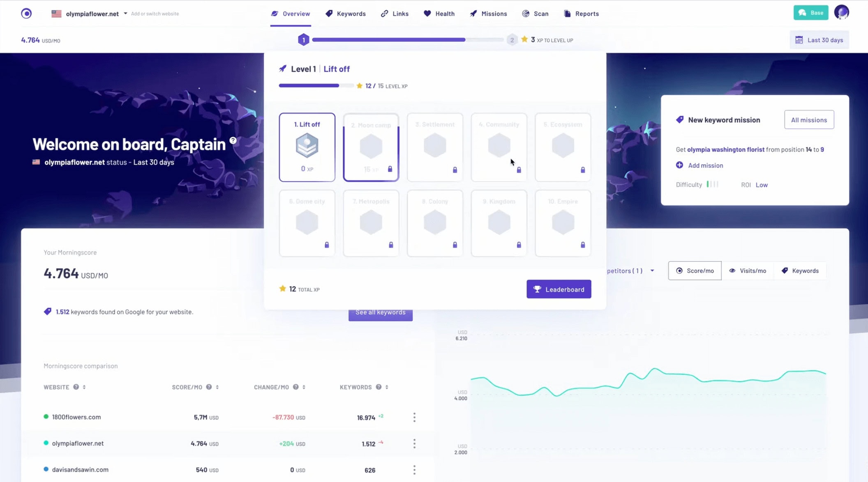Viewport: 868px width, 482px height.
Task: Click See all keywords link
Action: tap(380, 312)
